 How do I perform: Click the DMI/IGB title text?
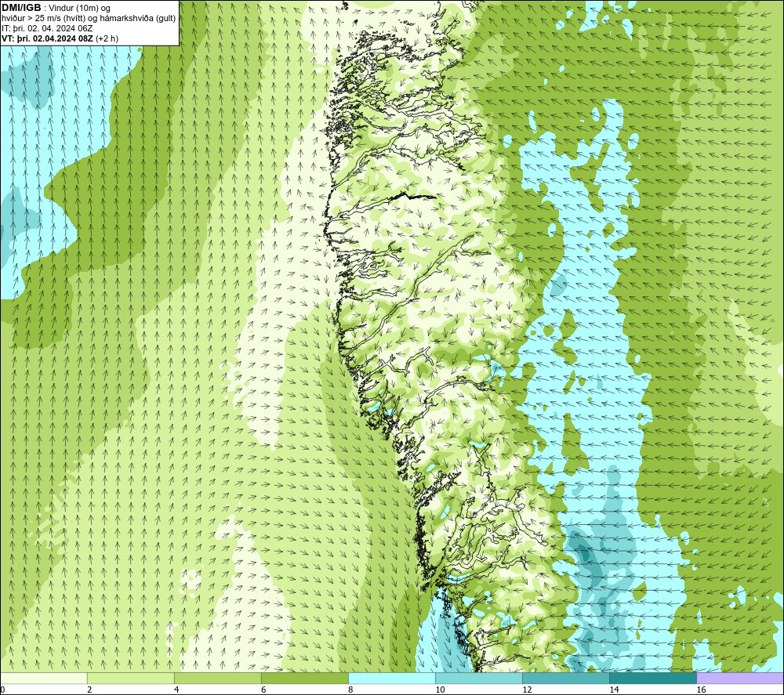[21, 8]
